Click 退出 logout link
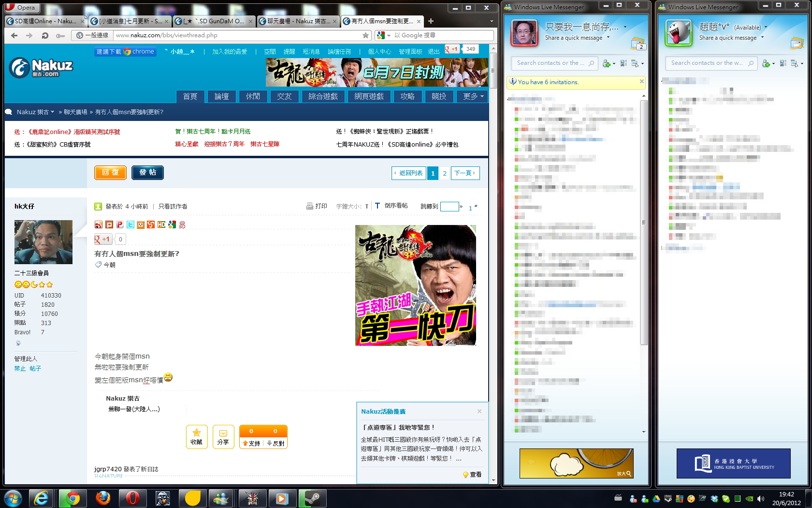The image size is (812, 508). pyautogui.click(x=434, y=51)
